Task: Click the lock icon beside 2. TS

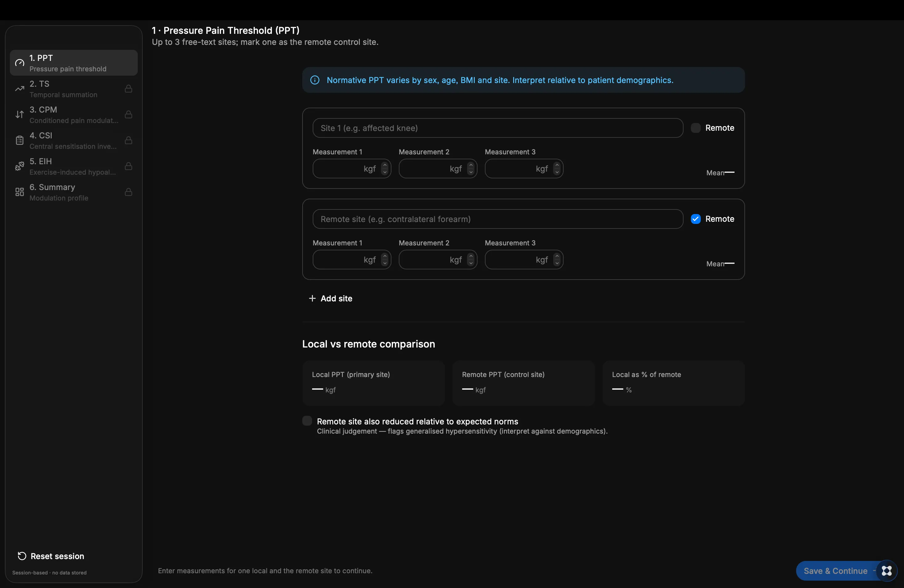Action: 129,89
